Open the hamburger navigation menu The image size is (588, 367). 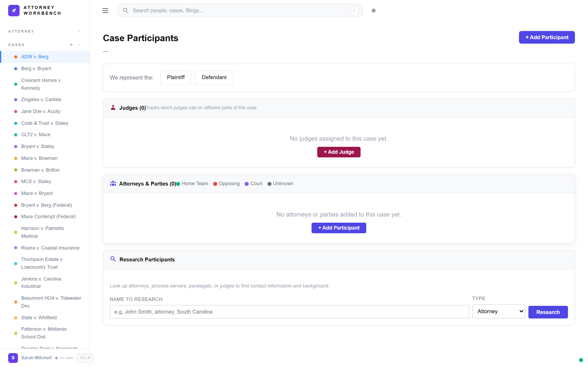(105, 10)
